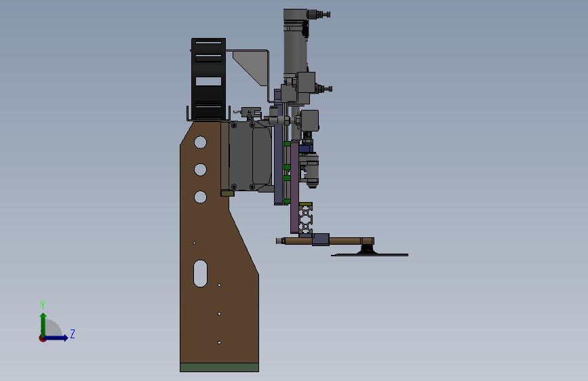Select the top pneumatic fitting on cylinder
The image size is (588, 381).
(319, 15)
